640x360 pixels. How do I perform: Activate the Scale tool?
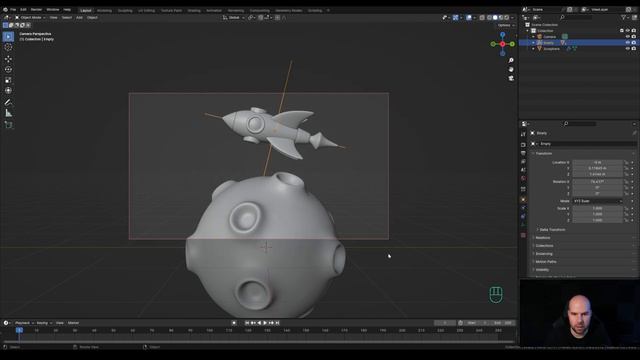(8, 80)
